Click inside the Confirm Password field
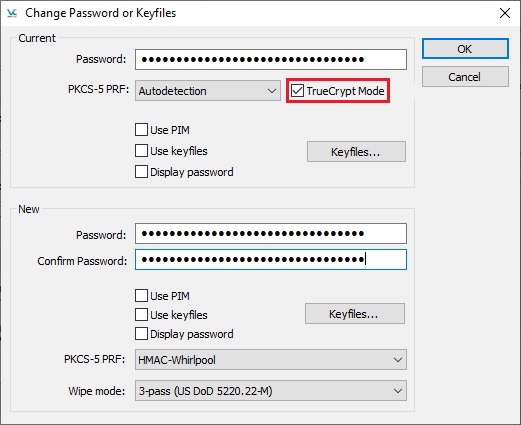 coord(271,259)
